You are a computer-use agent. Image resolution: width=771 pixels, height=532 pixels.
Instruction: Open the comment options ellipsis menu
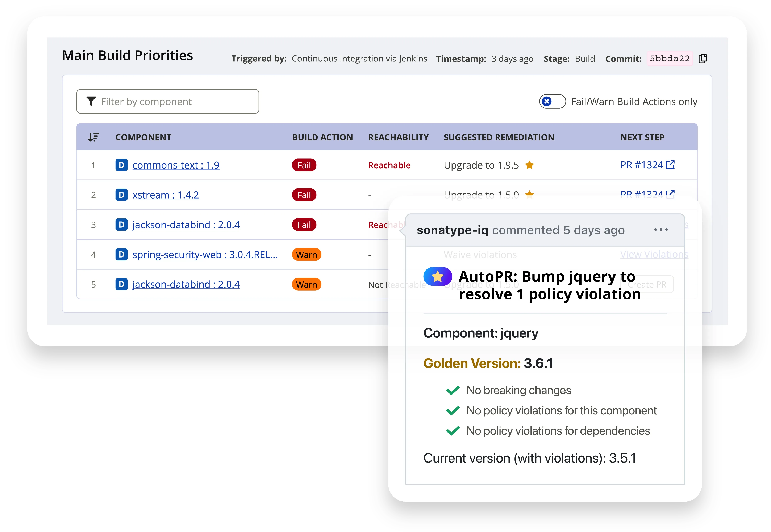click(661, 229)
